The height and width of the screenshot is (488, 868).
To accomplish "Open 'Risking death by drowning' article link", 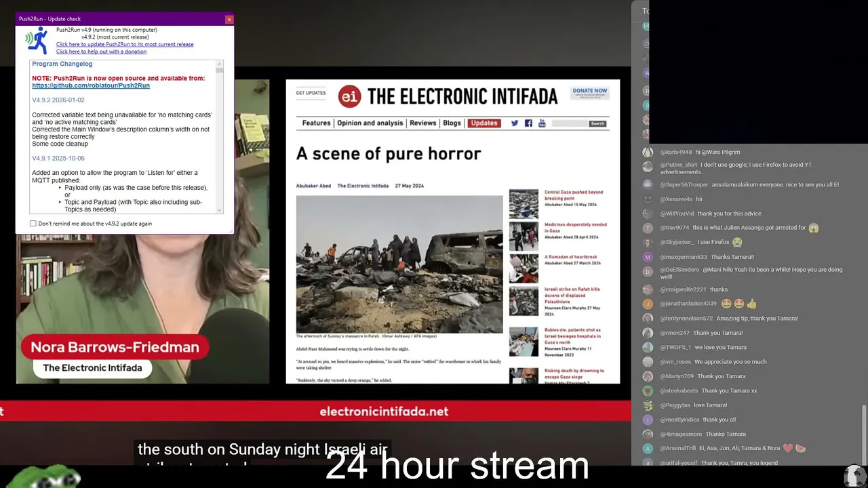I will pyautogui.click(x=574, y=373).
